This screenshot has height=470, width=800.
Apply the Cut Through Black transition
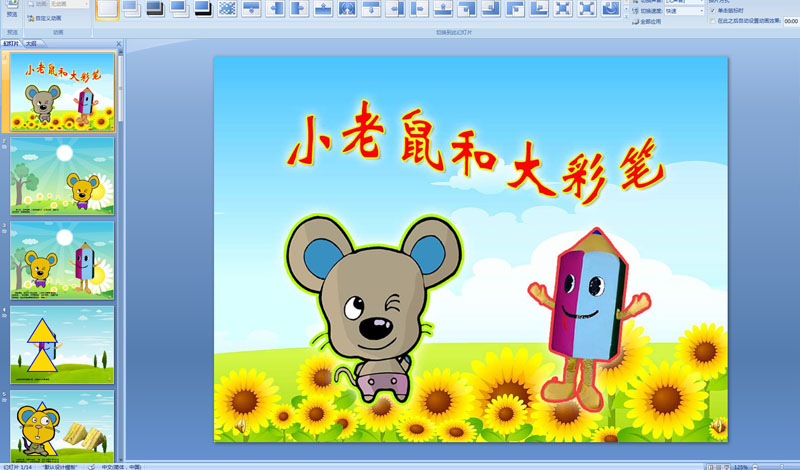coord(203,8)
